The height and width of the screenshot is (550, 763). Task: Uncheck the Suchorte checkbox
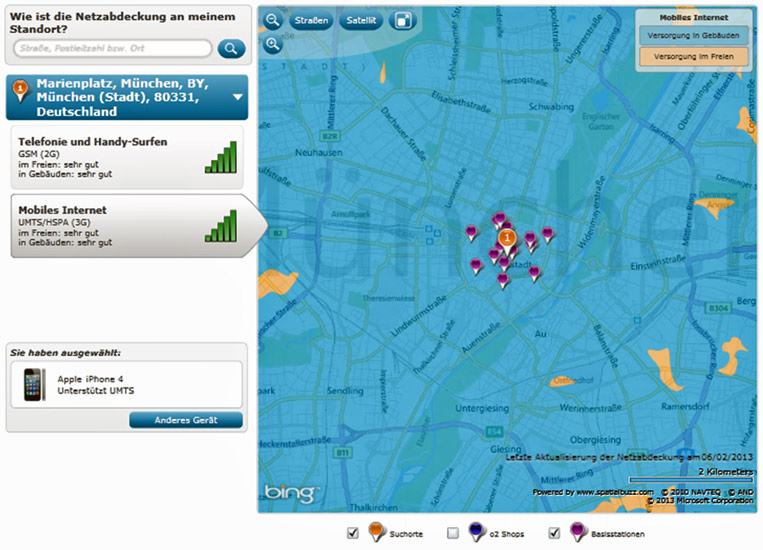click(x=352, y=533)
